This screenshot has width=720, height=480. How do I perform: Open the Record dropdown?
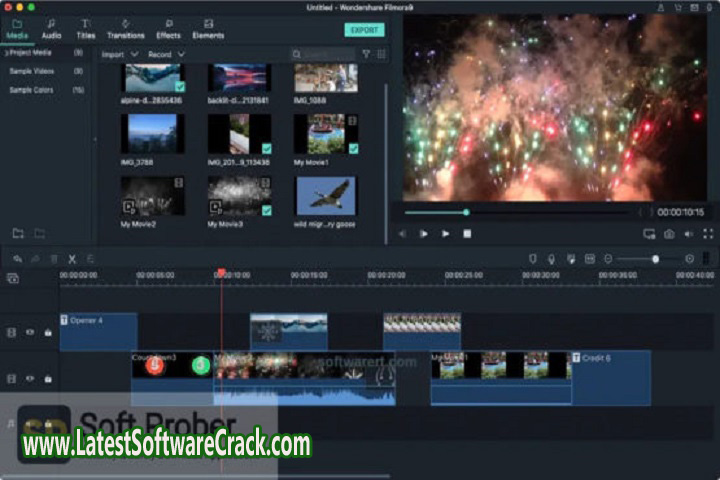(x=165, y=54)
